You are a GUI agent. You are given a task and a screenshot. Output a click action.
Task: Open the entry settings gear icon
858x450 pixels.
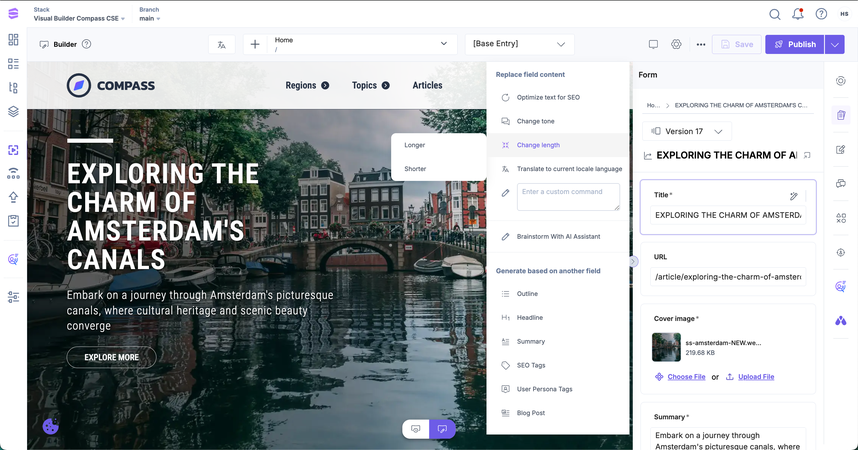676,44
